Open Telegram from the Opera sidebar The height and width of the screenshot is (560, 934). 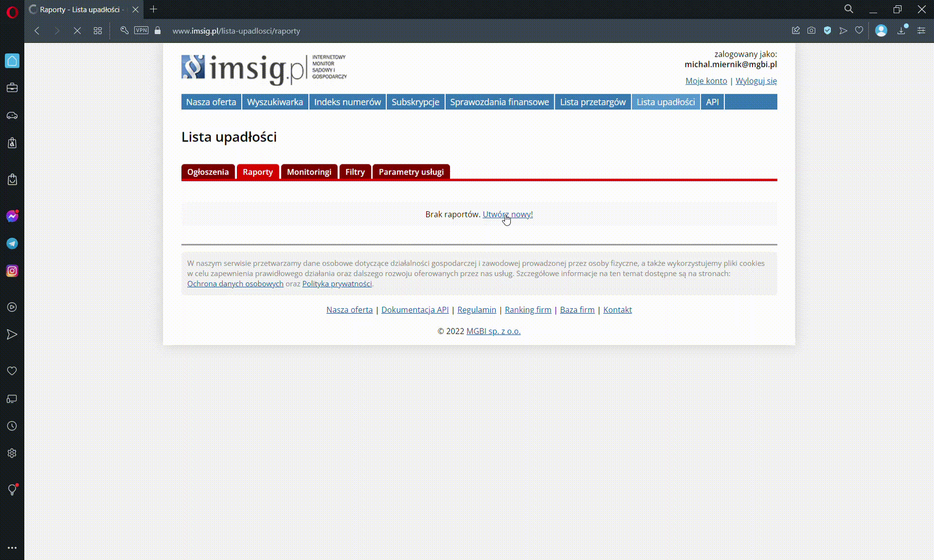12,244
